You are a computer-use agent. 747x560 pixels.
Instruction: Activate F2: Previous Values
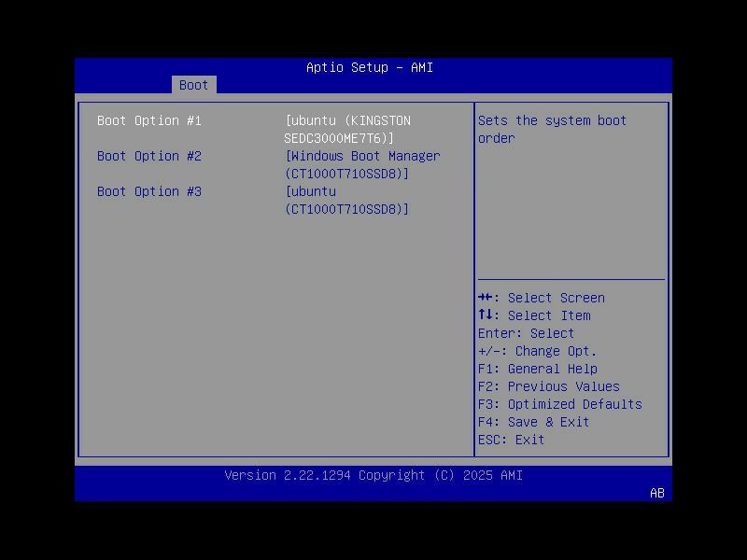(548, 386)
